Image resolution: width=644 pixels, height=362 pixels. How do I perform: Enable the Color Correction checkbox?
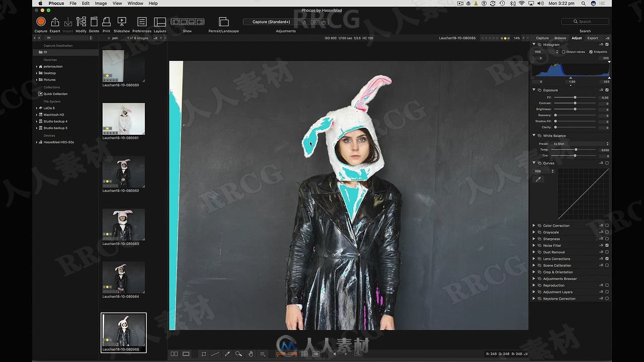pos(607,225)
